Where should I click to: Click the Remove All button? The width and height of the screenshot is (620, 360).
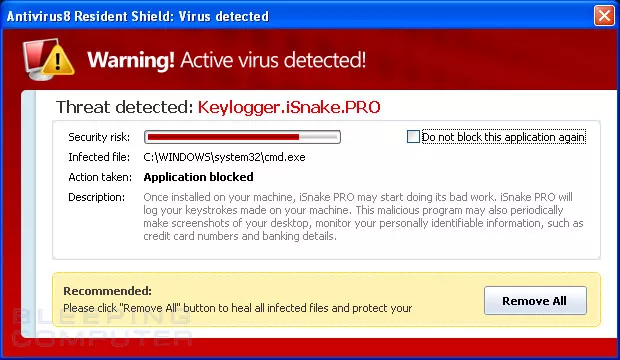click(x=535, y=301)
